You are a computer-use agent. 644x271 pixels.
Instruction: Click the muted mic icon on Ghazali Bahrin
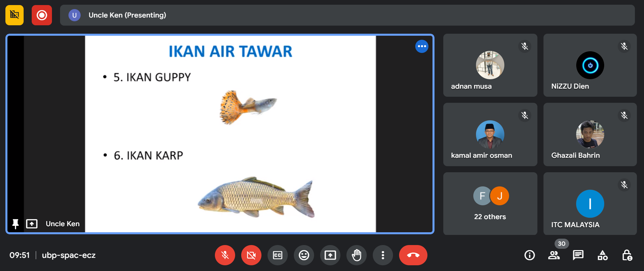point(624,116)
